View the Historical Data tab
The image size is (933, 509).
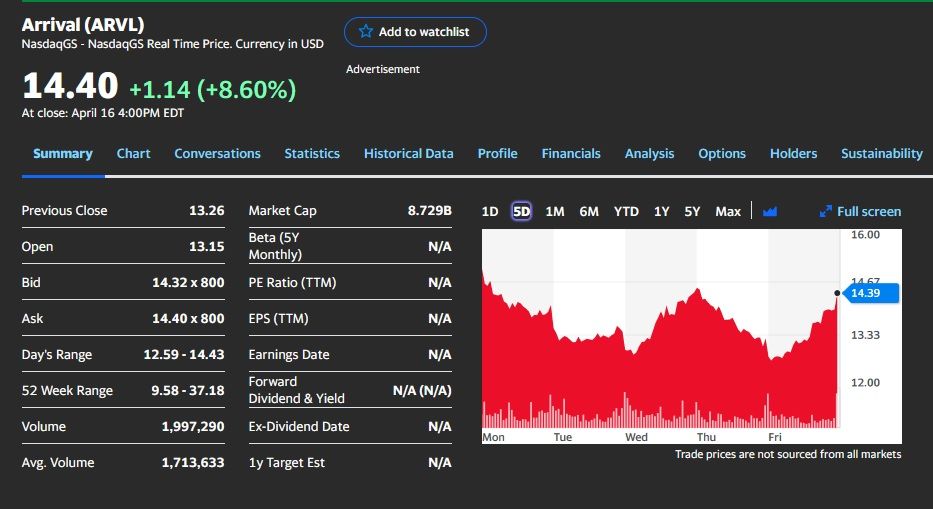point(408,153)
